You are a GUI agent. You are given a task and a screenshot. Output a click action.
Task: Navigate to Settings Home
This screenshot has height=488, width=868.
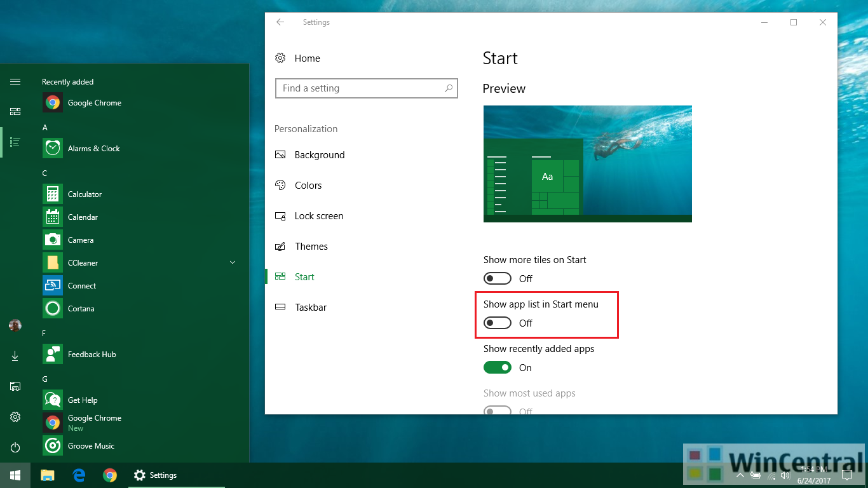(x=307, y=58)
